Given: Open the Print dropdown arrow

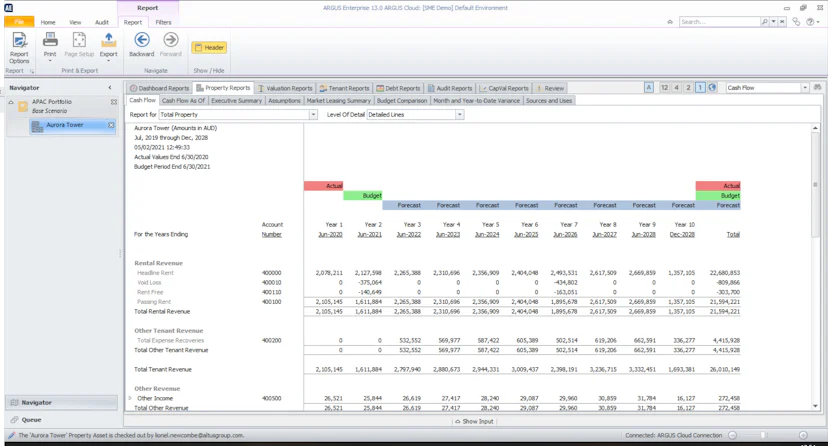Looking at the screenshot, I should (50, 61).
